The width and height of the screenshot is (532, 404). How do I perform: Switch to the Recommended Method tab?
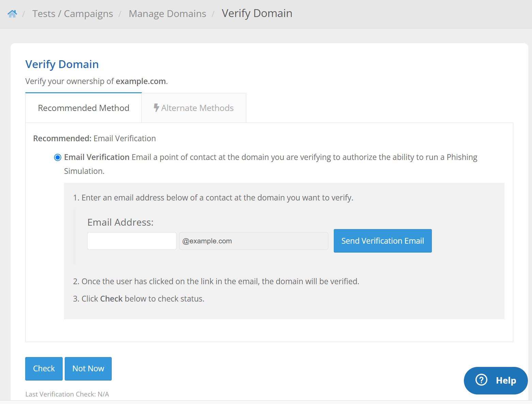pyautogui.click(x=83, y=108)
